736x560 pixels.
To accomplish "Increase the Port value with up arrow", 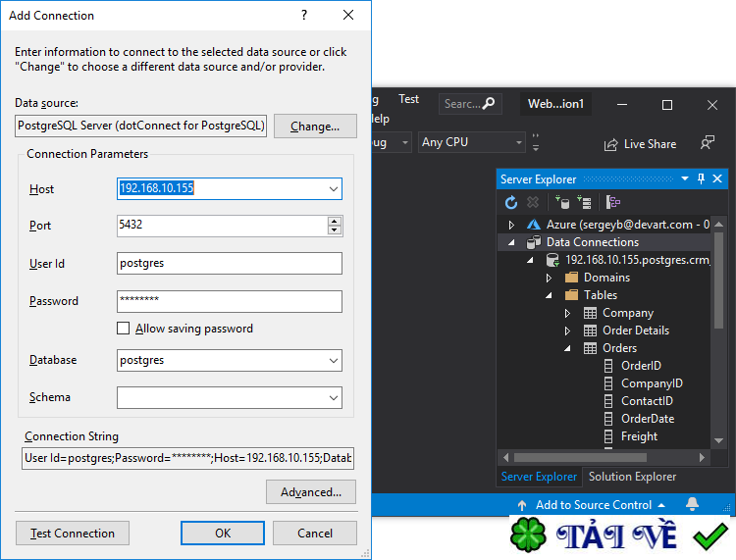I will [335, 222].
